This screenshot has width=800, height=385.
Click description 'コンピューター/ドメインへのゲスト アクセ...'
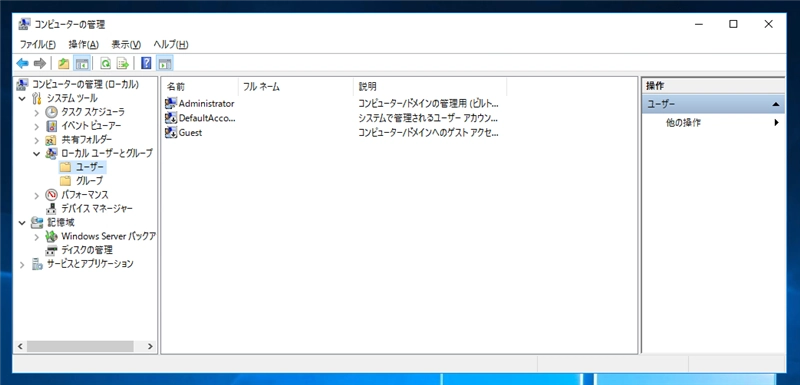[x=428, y=133]
